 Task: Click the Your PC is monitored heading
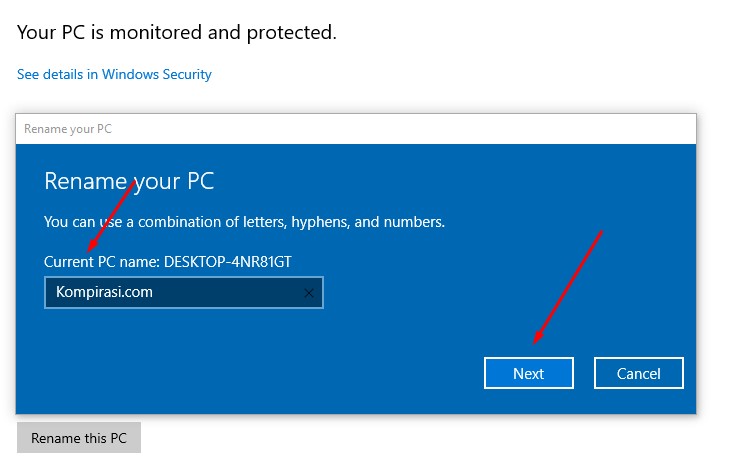177,32
